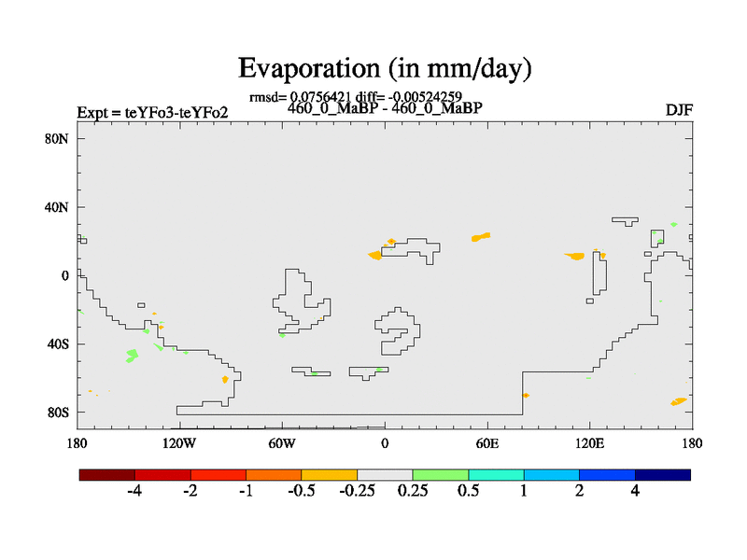Image resolution: width=747 pixels, height=560 pixels.
Task: Click the plot title Evaporation (in mm/day)
Action: pos(385,68)
